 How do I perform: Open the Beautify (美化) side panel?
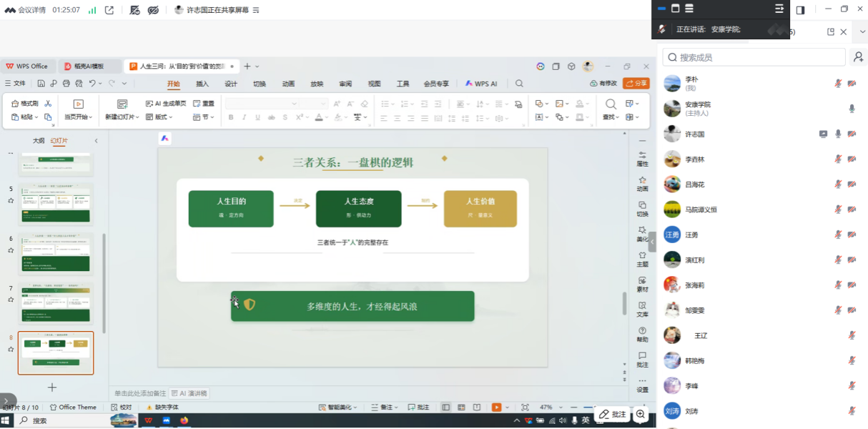click(x=642, y=234)
